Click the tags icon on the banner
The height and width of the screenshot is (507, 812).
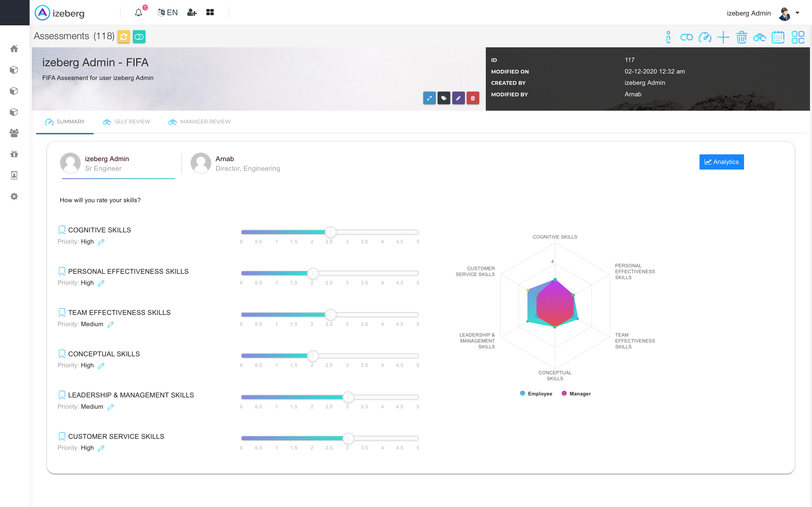(x=443, y=98)
